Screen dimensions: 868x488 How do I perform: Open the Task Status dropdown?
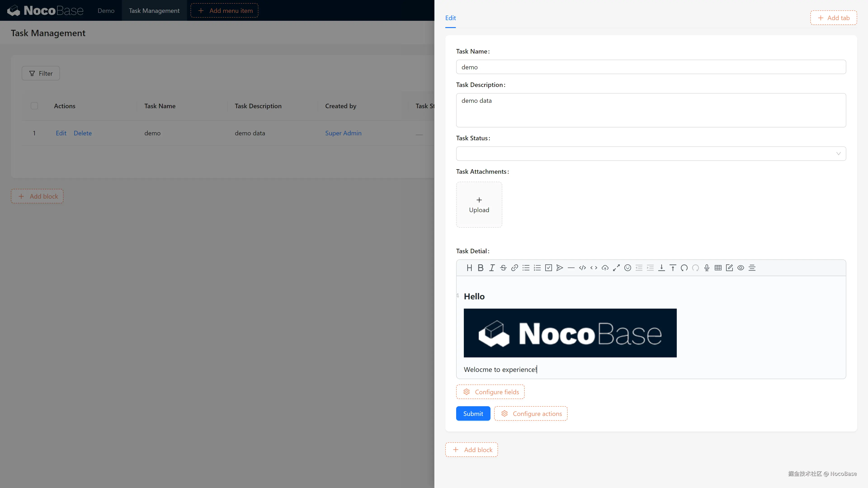coord(651,154)
